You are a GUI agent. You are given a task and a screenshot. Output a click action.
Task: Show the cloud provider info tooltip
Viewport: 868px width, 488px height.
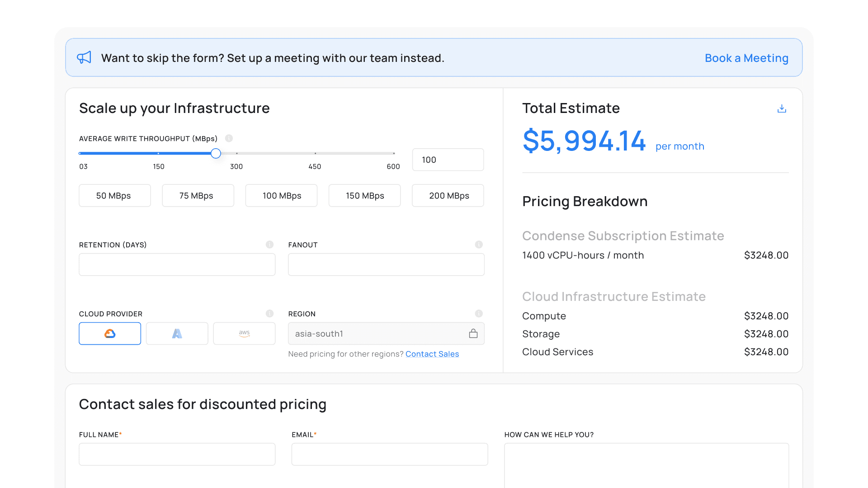(x=269, y=314)
